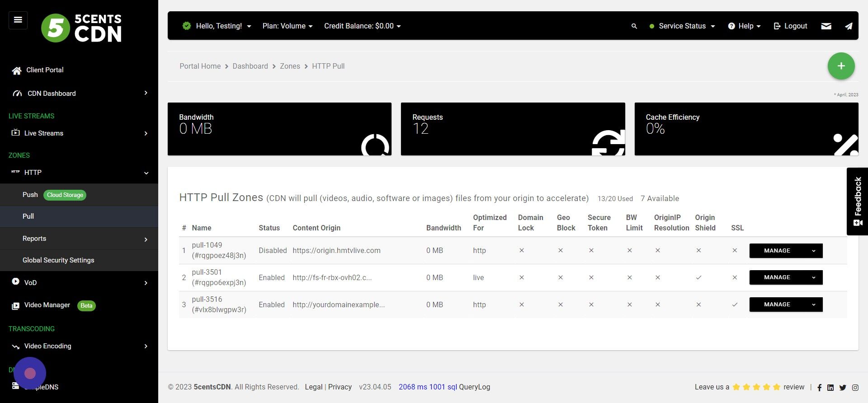
Task: Click origin http://yourdomainexample...
Action: click(339, 305)
